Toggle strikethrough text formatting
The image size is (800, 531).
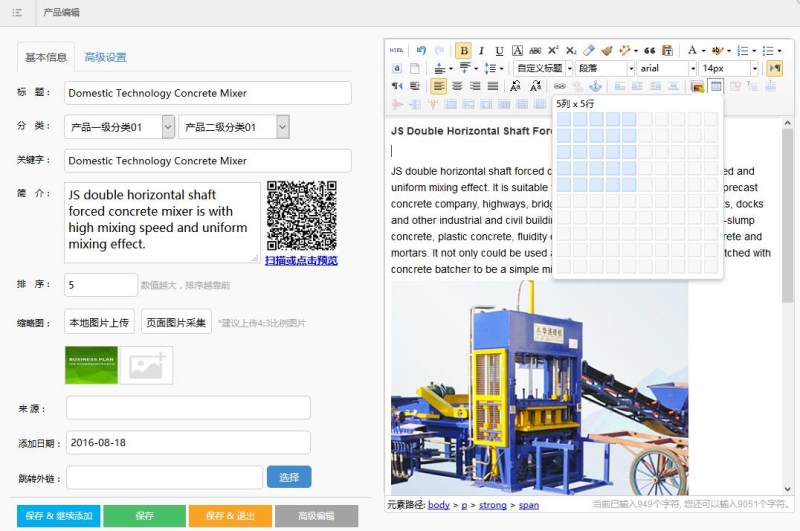535,50
